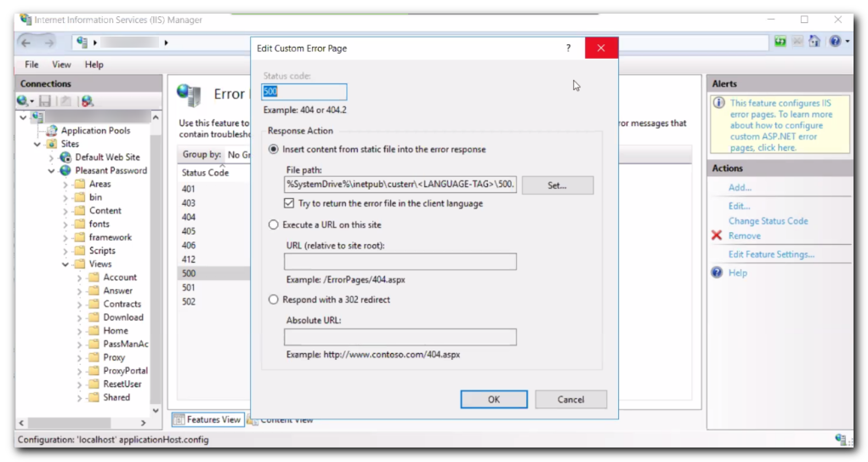Click the Connections horizontal scrollbar thumb

click(x=70, y=423)
